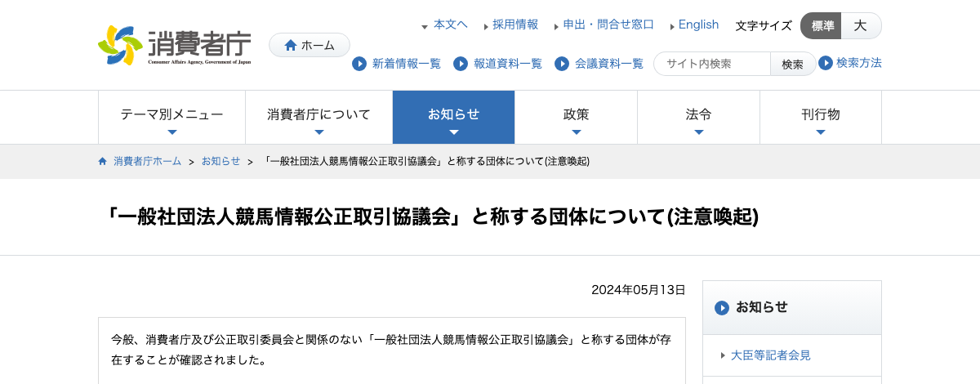Open the 採用情報 link
The image size is (980, 384).
515,25
